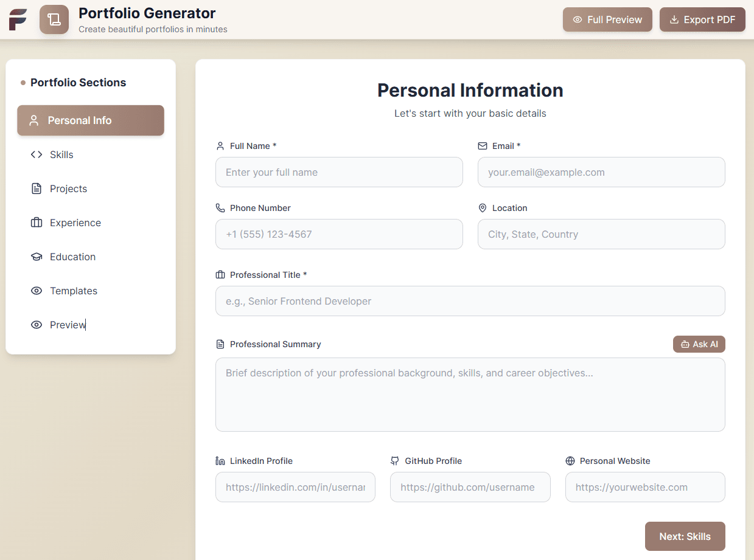Screen dimensions: 754x560
Task: Click the Full Name input field
Action: (x=339, y=172)
